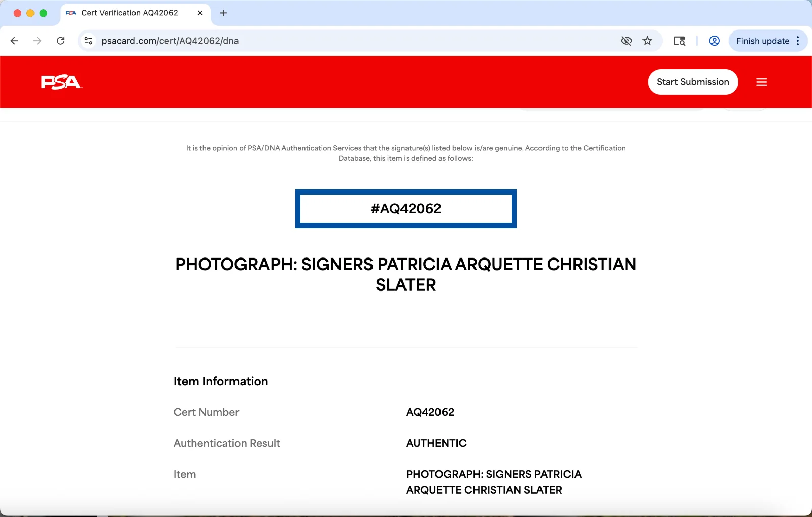Click the PSA/DNA opinion statement paragraph
812x517 pixels.
[406, 153]
